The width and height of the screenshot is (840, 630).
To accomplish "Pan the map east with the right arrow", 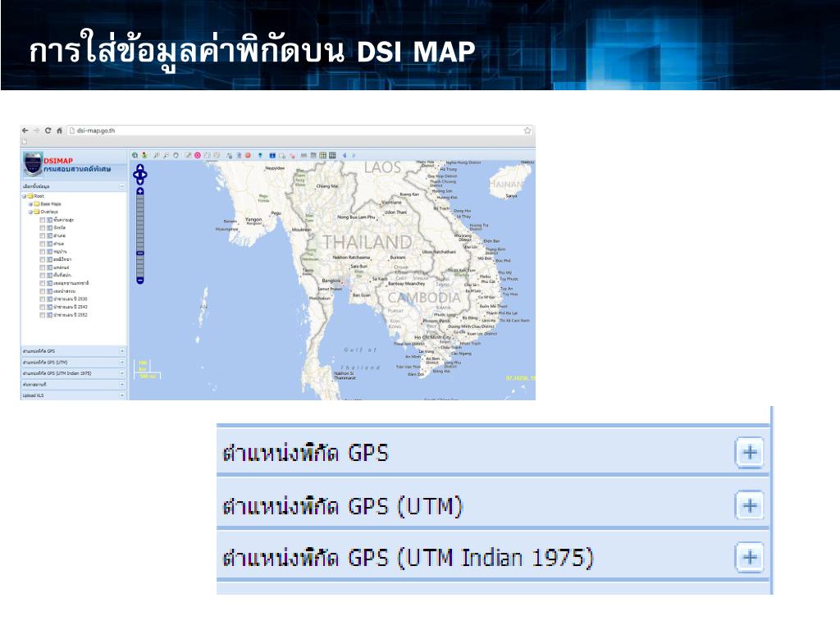I will (144, 174).
